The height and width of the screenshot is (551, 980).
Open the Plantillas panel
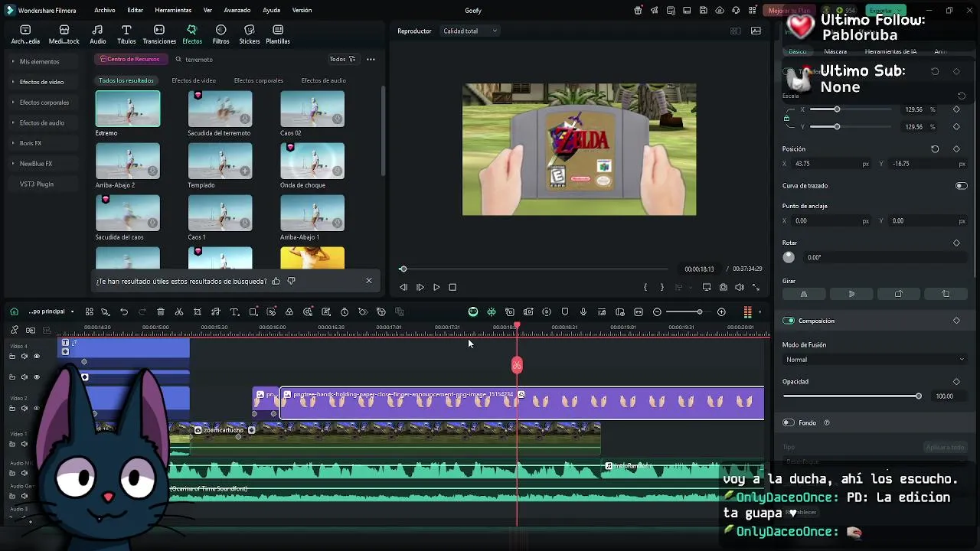click(278, 34)
